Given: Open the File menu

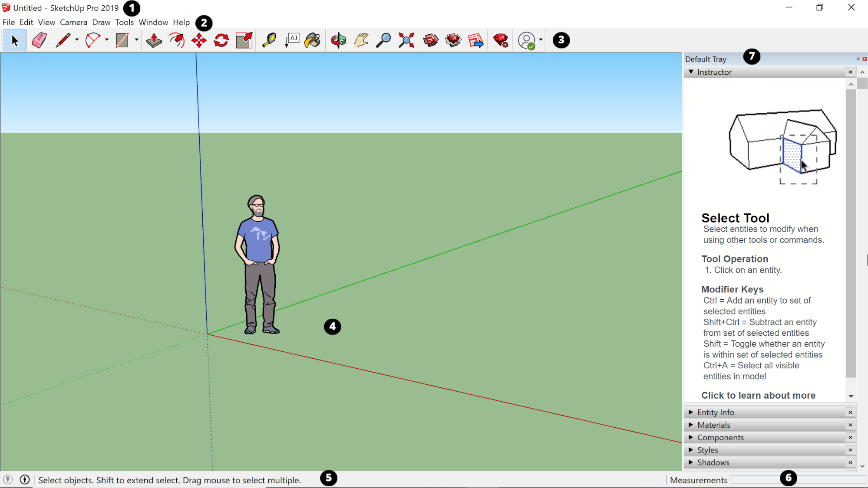Looking at the screenshot, I should (x=8, y=22).
